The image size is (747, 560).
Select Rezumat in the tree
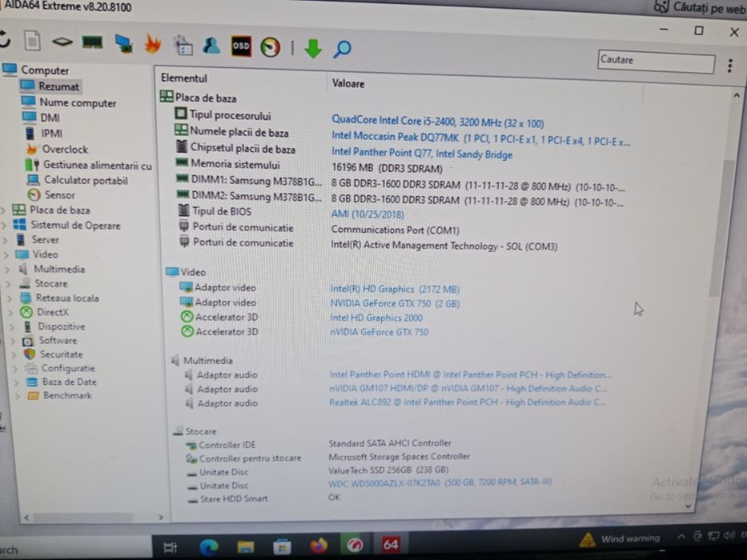click(x=50, y=86)
